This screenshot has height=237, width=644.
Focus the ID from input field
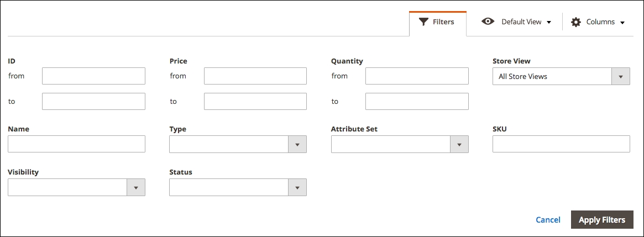click(x=93, y=76)
